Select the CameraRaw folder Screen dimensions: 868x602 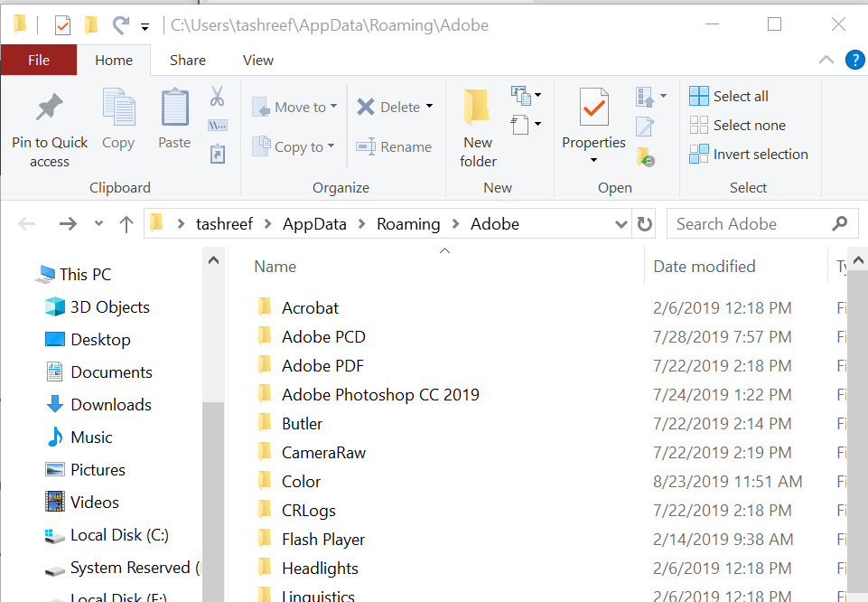(312, 453)
